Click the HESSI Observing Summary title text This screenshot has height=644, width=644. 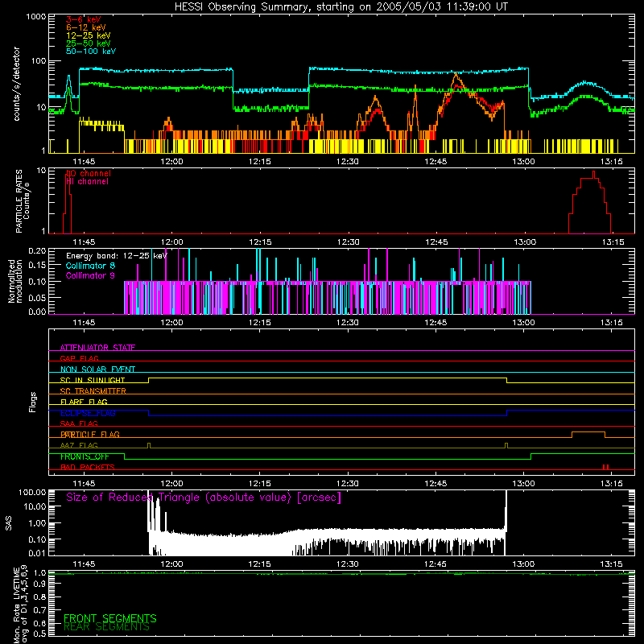coord(341,7)
